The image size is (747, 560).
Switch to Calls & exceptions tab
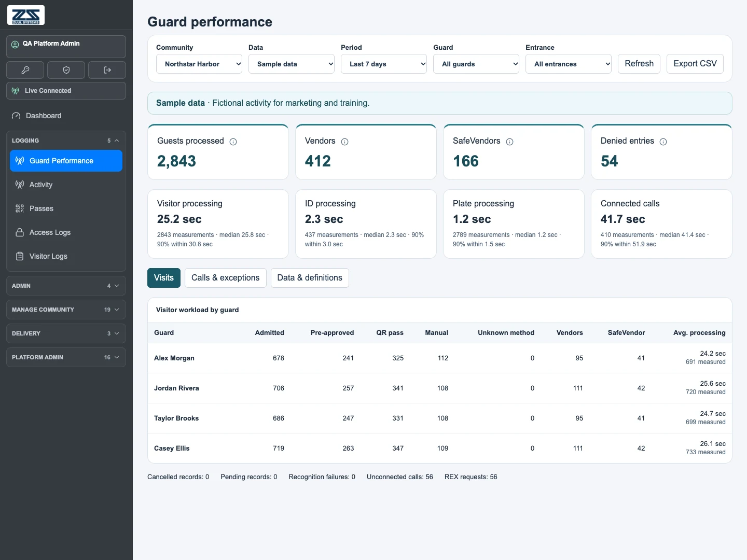coord(226,278)
